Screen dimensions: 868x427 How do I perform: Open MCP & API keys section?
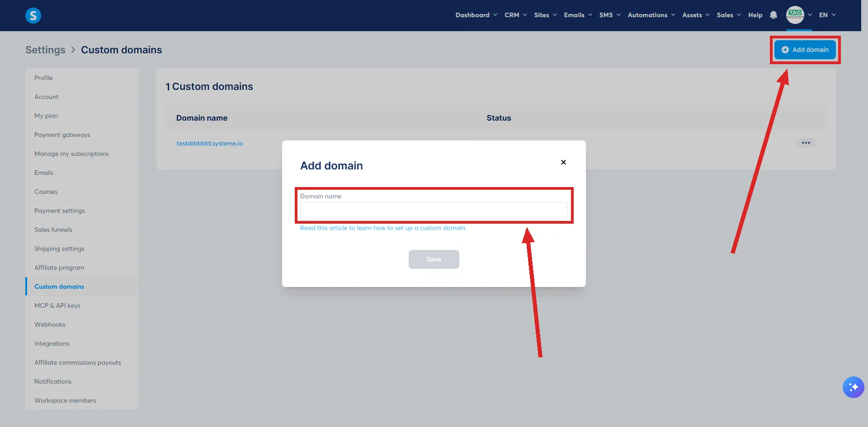[x=82, y=305]
